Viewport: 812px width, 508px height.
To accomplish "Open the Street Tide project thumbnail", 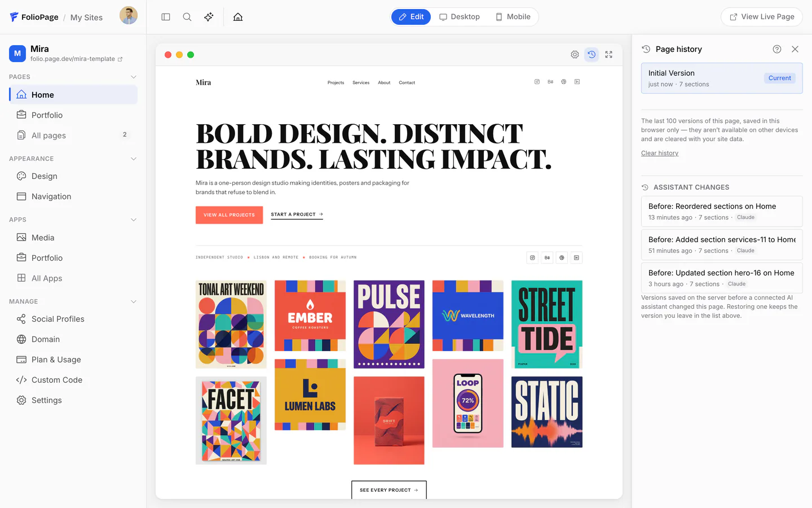I will pyautogui.click(x=547, y=325).
